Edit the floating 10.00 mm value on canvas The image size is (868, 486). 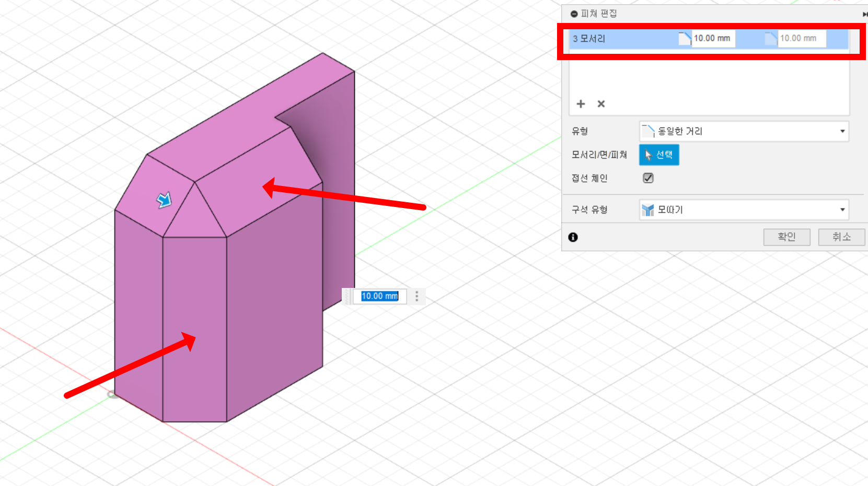(x=380, y=296)
